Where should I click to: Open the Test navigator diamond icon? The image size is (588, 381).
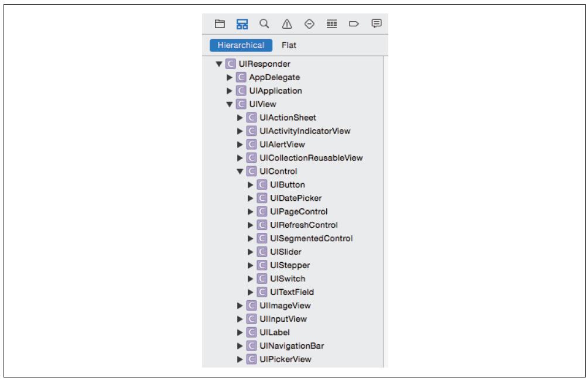click(x=309, y=24)
